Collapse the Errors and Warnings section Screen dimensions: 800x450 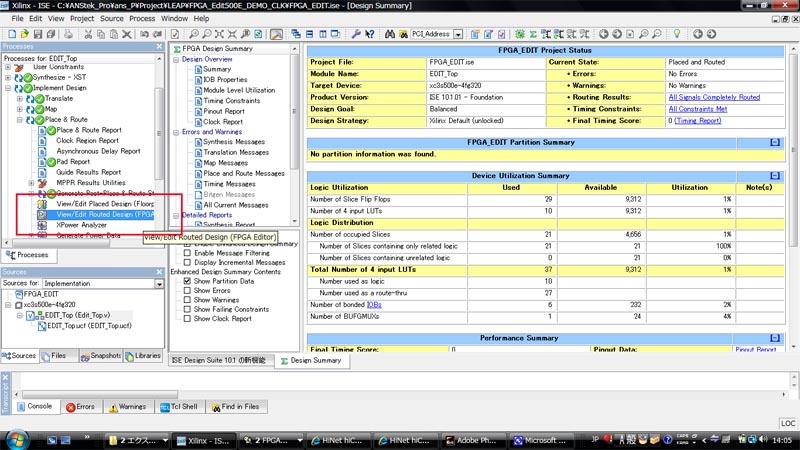176,132
